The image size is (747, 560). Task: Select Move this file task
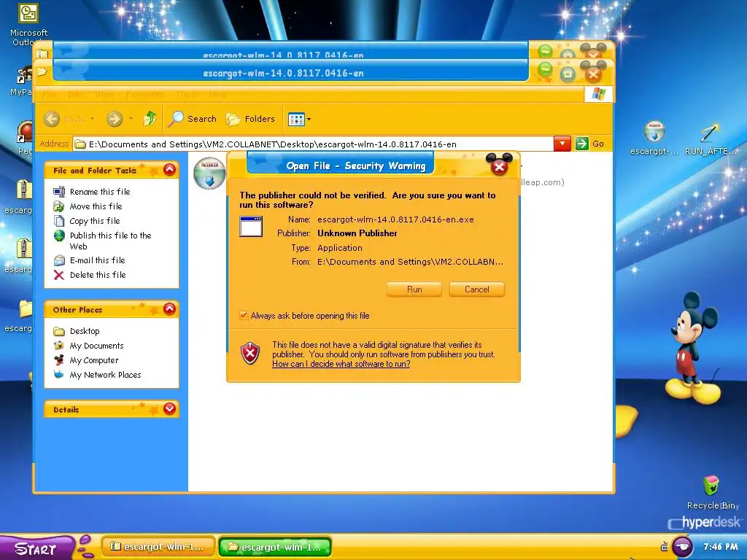click(x=96, y=206)
